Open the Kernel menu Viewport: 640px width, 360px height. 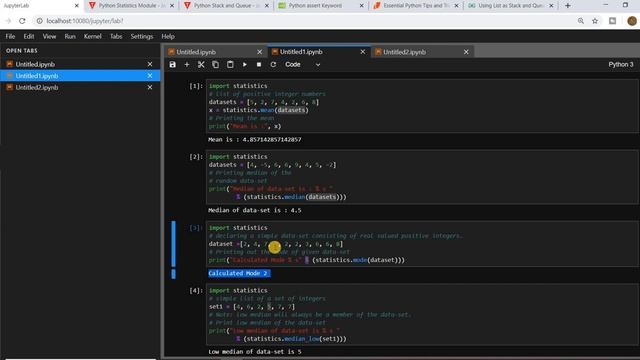[x=93, y=36]
